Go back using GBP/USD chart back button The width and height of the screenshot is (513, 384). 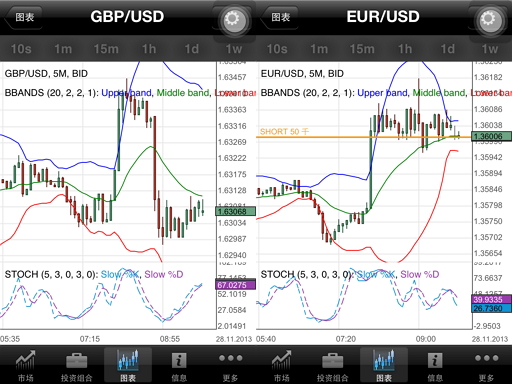point(23,17)
